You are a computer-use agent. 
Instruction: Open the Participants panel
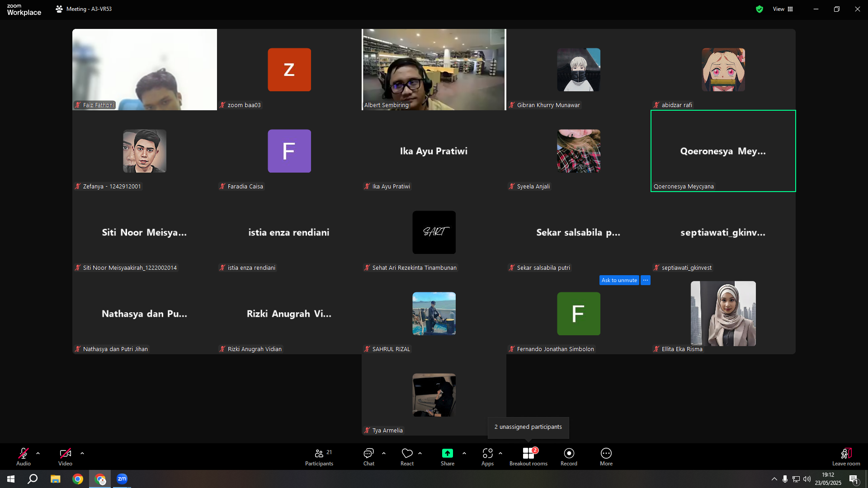point(319,456)
